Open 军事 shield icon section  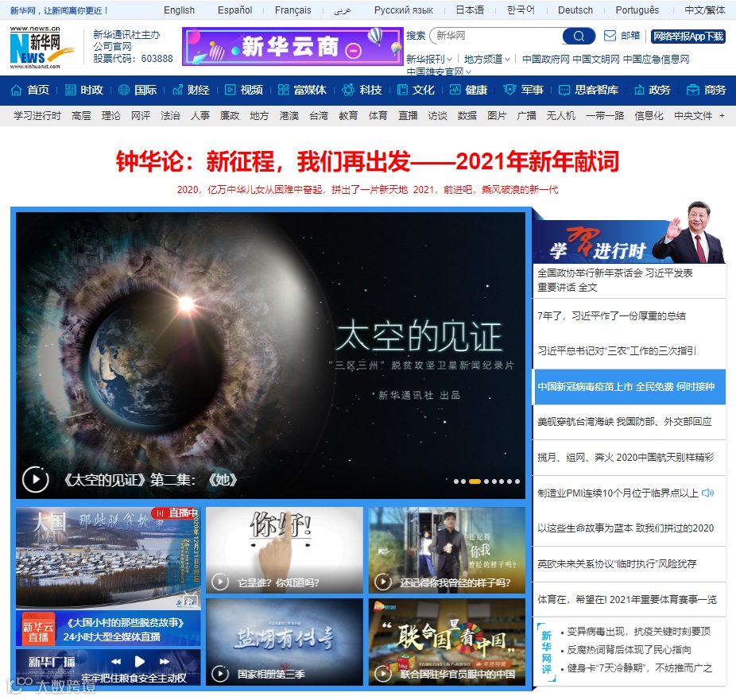tap(509, 90)
